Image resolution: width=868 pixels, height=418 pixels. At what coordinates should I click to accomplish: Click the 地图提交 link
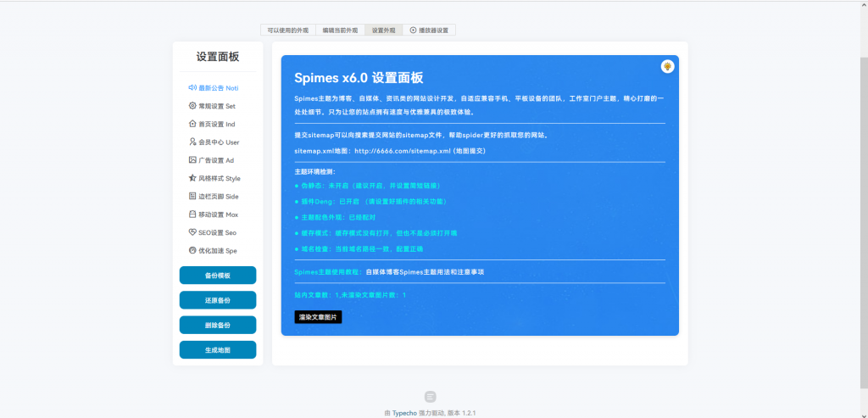(470, 151)
